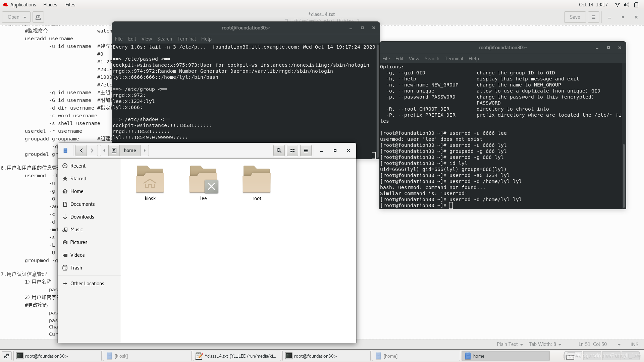Go back in file manager
This screenshot has width=644, height=362.
(81, 150)
